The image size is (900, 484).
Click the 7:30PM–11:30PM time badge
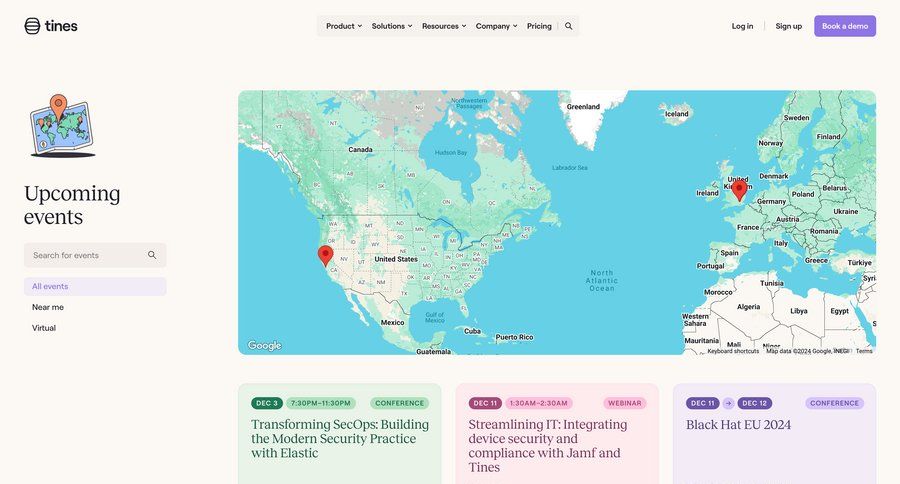[321, 403]
